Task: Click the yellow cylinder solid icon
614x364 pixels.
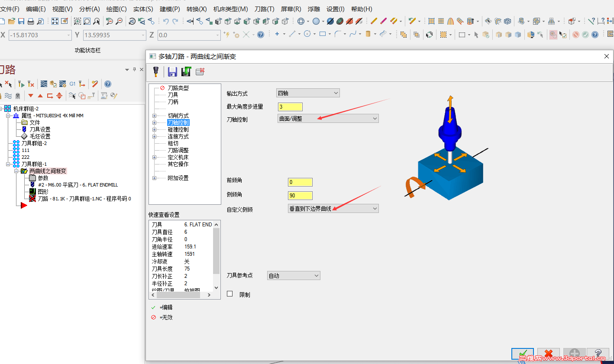Action: tap(368, 34)
